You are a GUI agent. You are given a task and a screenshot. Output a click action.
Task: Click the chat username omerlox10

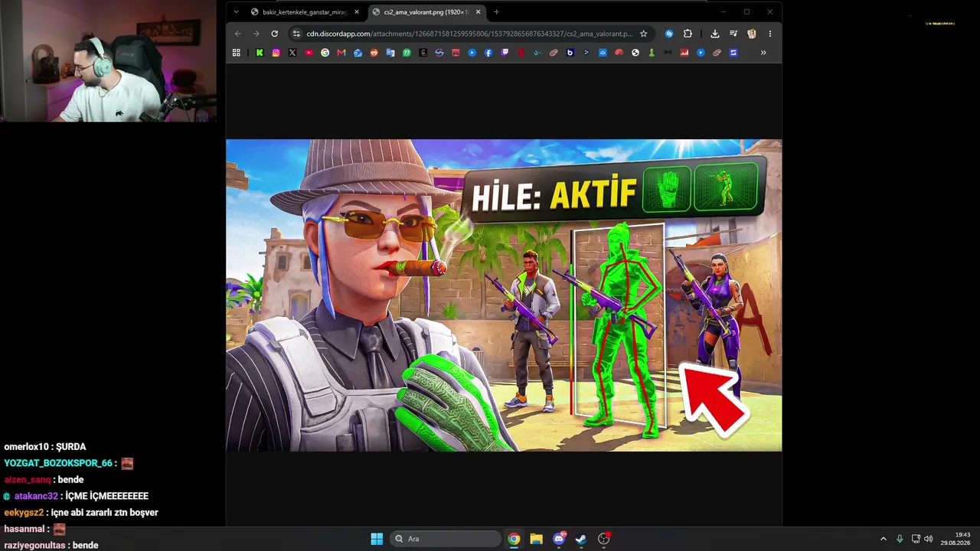tap(26, 447)
